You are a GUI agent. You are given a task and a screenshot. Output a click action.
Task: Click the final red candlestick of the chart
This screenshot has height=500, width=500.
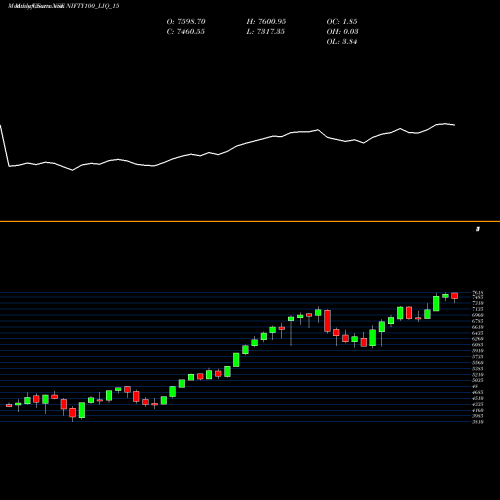tap(455, 296)
